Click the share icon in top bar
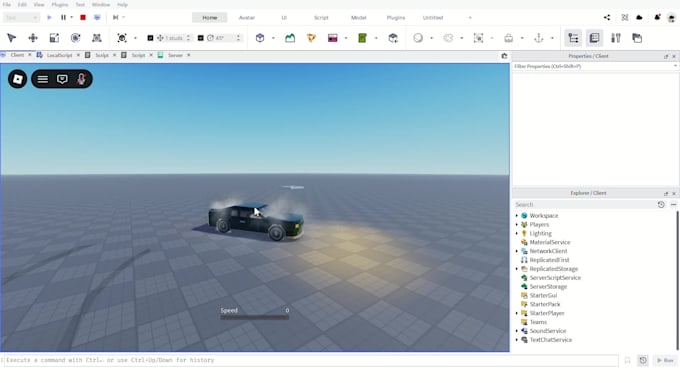 tap(607, 17)
